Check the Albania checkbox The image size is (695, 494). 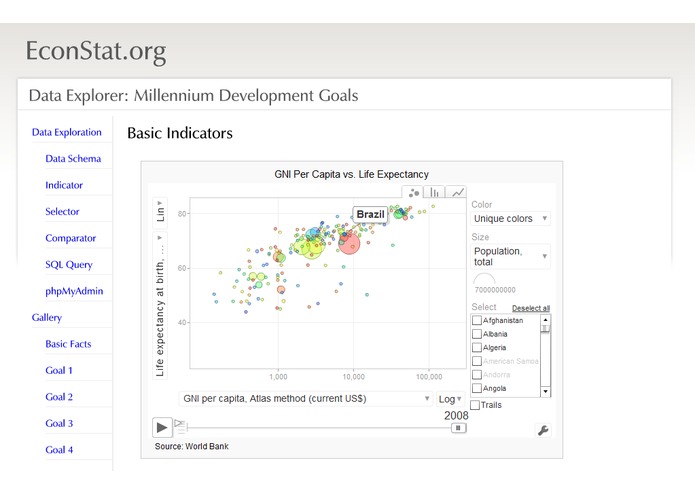pyautogui.click(x=477, y=334)
